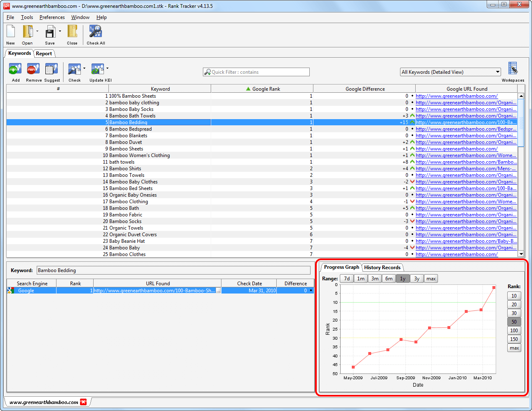Expand the Save button dropdown arrow

click(60, 31)
